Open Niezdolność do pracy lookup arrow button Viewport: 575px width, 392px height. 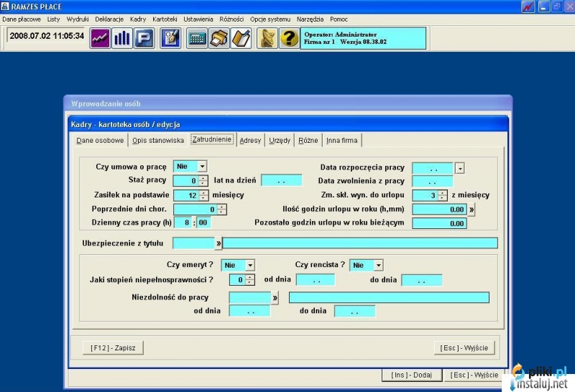pyautogui.click(x=275, y=298)
